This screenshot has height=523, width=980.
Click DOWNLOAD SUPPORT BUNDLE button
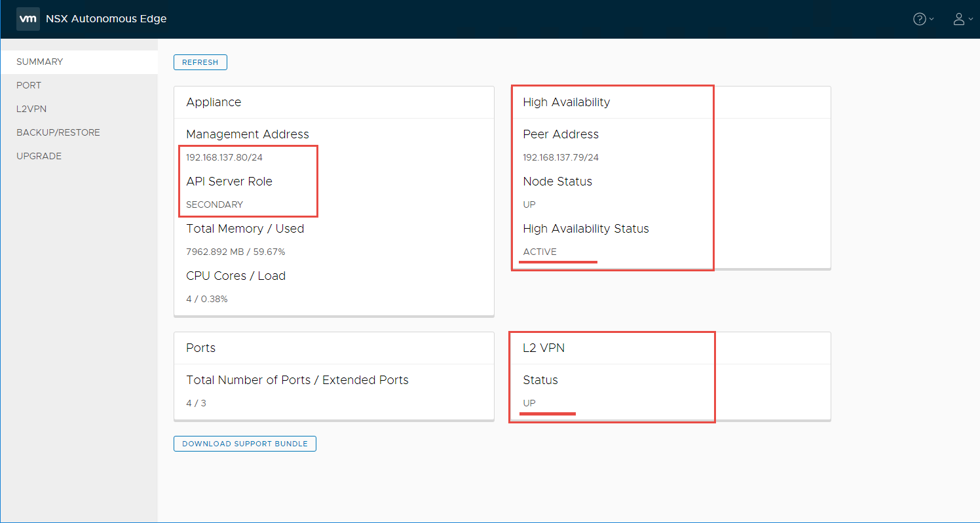point(244,444)
